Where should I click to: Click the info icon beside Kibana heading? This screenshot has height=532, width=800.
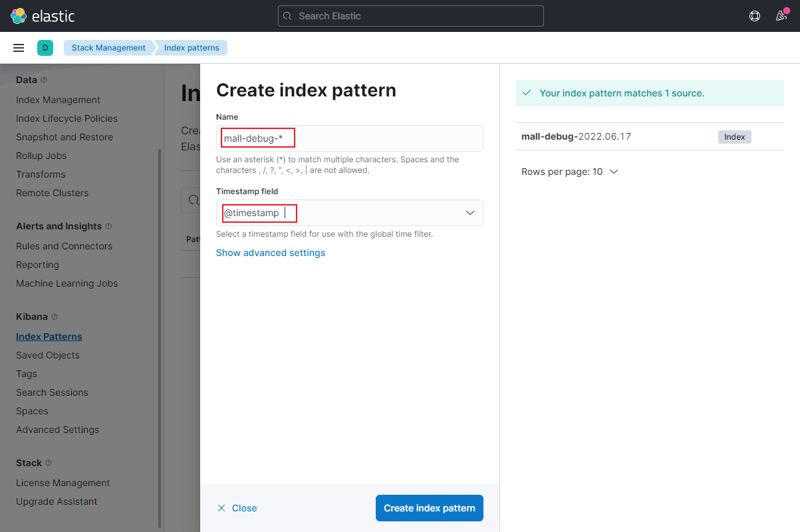[55, 317]
